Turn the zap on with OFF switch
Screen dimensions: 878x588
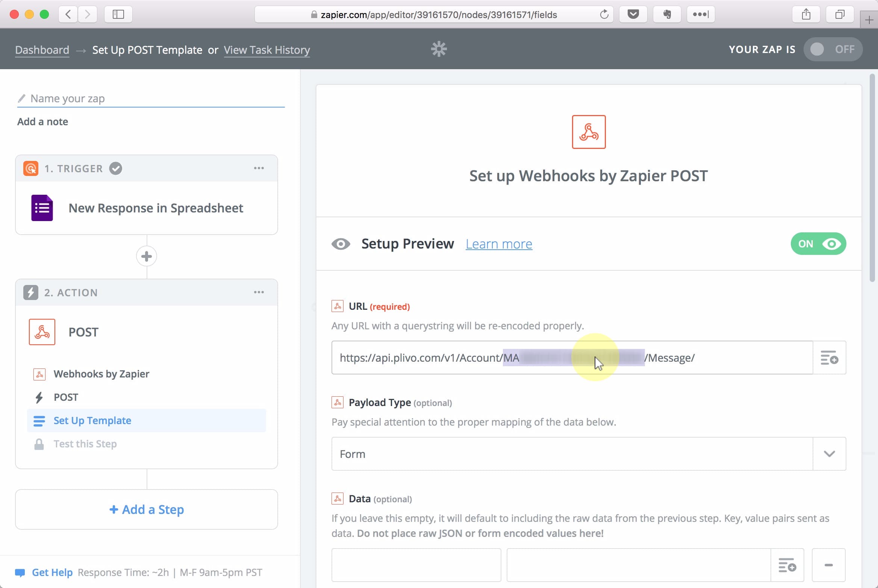point(833,49)
